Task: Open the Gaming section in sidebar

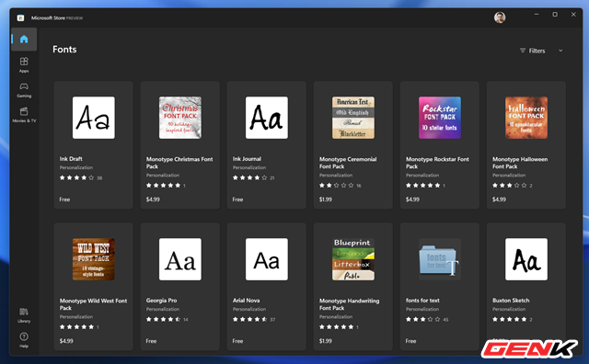Action: (x=24, y=90)
